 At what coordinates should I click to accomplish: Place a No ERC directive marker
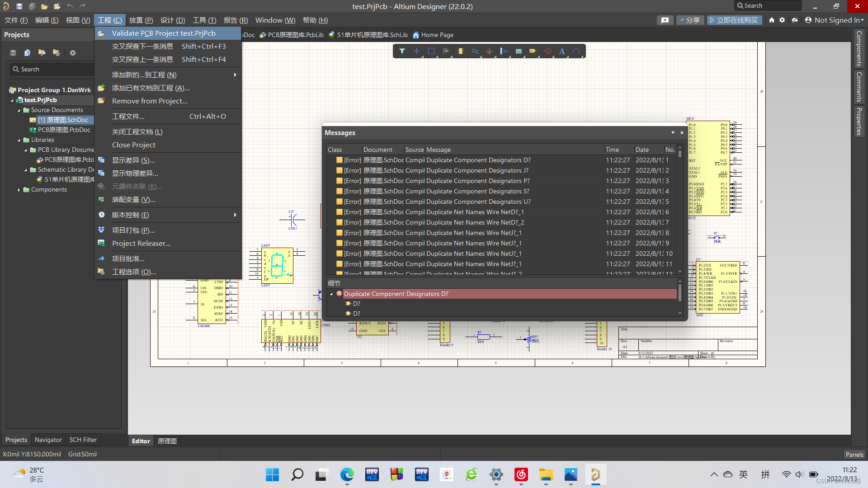[x=547, y=51]
